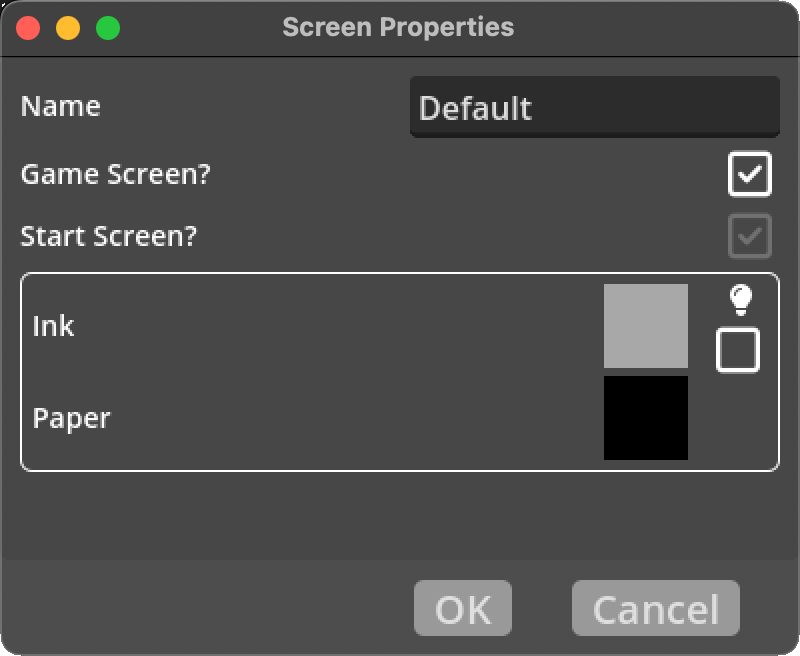Toggle the Game Screen? checkbox
Screen dimensions: 800x656
749,175
